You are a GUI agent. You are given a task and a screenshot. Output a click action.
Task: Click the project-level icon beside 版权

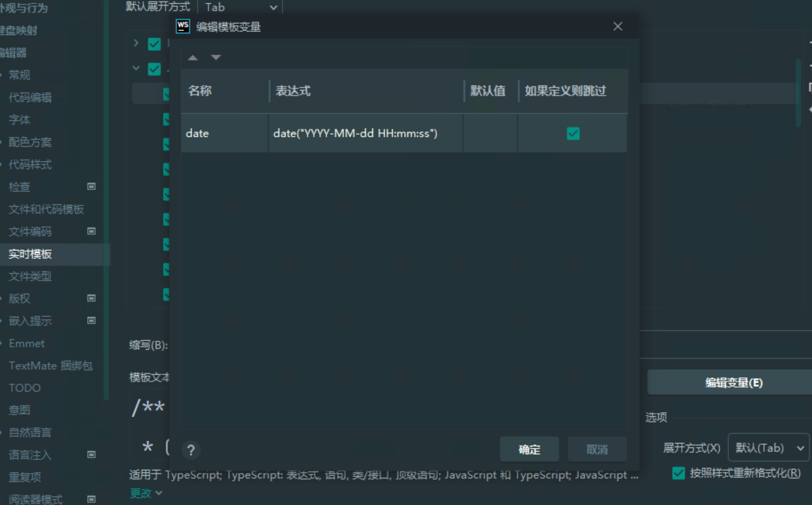[91, 298]
